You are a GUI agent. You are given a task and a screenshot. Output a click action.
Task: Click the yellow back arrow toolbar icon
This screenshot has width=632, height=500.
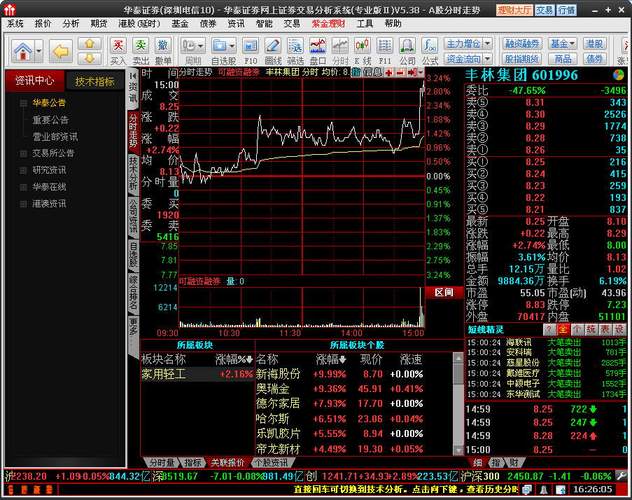tap(60, 50)
